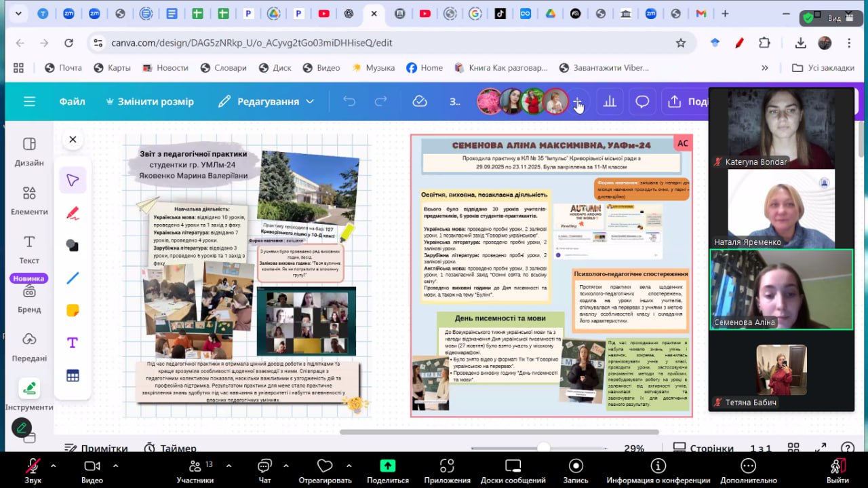The width and height of the screenshot is (868, 488).
Task: Open the Файл menu
Action: pos(72,102)
